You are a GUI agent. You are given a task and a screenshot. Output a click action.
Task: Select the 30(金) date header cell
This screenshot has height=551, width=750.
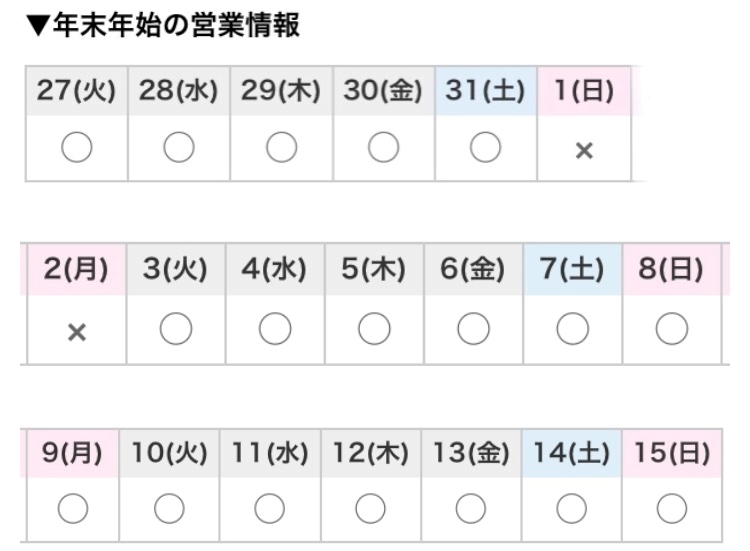tap(383, 91)
